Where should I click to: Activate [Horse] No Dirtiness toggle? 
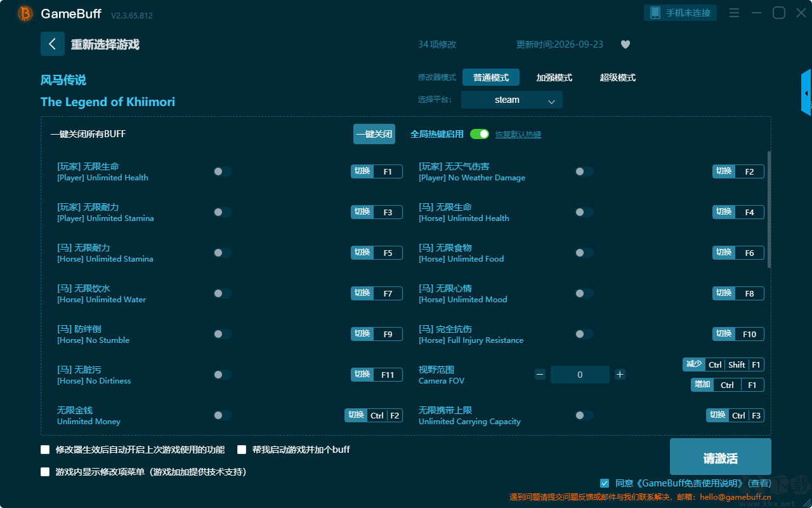point(223,375)
